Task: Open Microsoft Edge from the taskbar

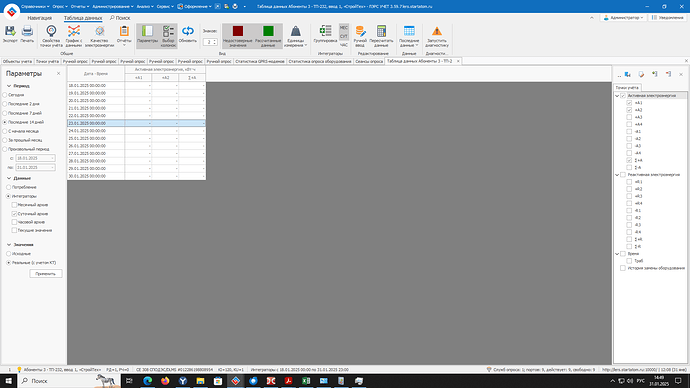Action: point(147,381)
